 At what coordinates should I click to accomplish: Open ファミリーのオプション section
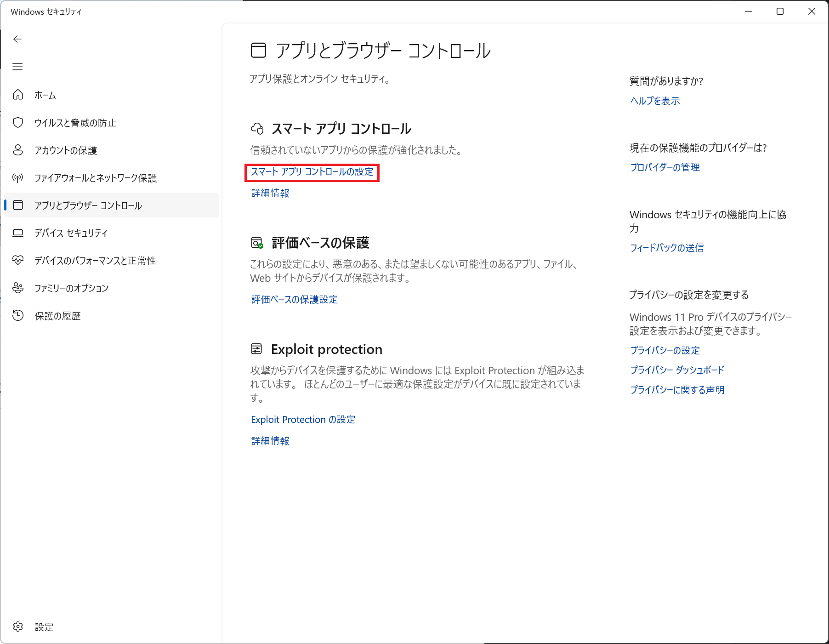[71, 288]
